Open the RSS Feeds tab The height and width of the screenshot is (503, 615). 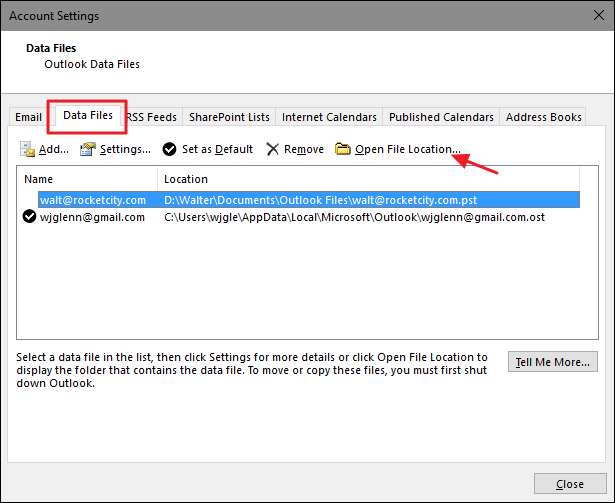pyautogui.click(x=153, y=117)
